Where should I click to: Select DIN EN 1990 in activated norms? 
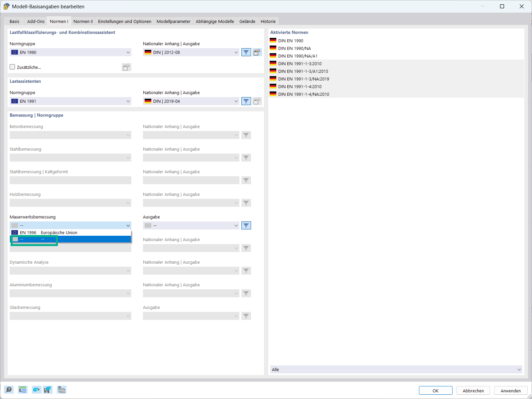[396, 41]
